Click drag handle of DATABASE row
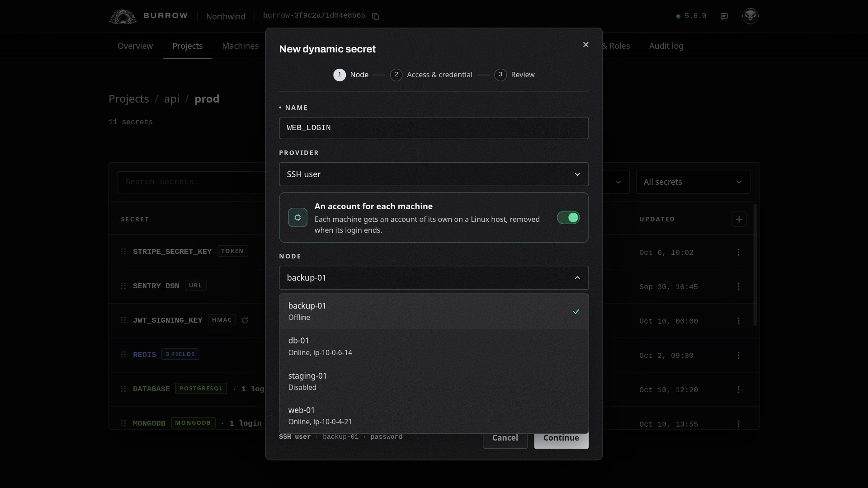 click(123, 389)
